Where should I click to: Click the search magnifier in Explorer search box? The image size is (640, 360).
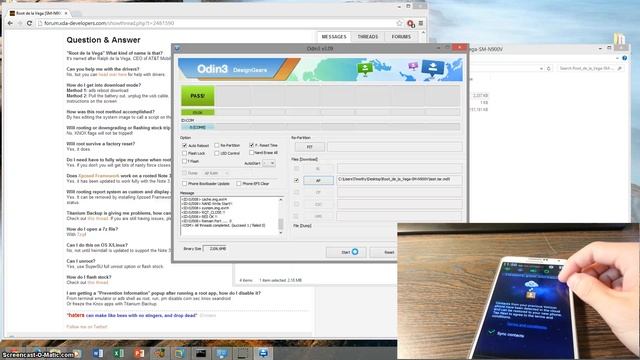pos(620,69)
